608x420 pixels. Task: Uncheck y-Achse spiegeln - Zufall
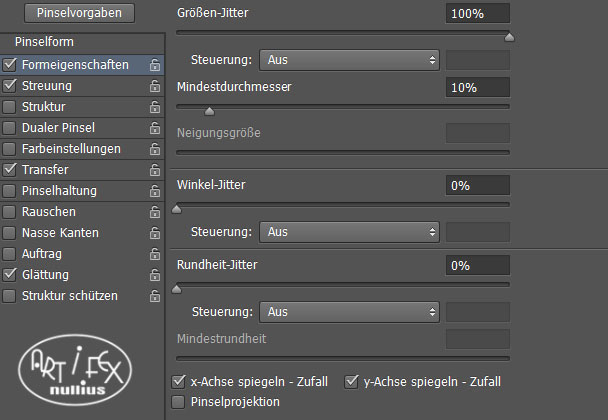[x=351, y=382]
